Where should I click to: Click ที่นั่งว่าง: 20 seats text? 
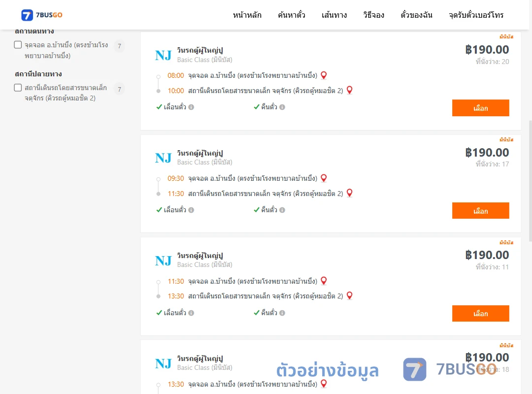[492, 62]
